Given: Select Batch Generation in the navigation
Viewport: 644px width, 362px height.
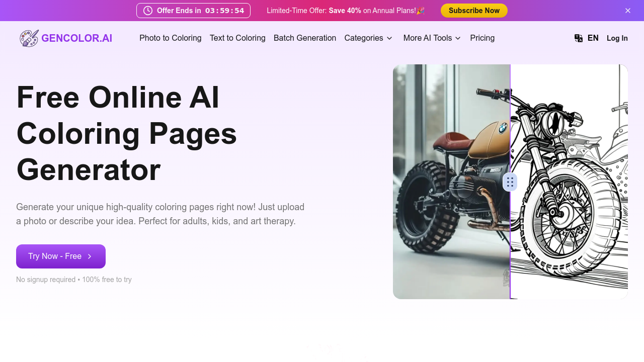Looking at the screenshot, I should pyautogui.click(x=305, y=38).
